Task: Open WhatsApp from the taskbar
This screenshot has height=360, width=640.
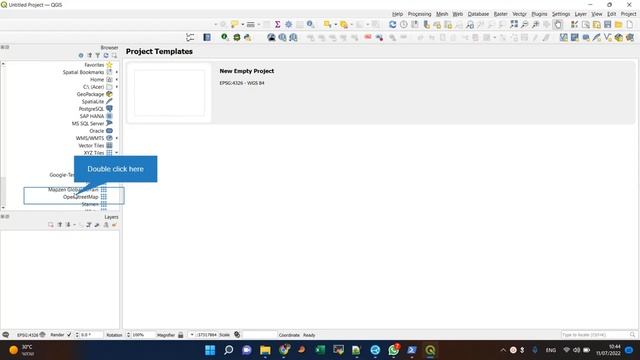Action: (393, 350)
